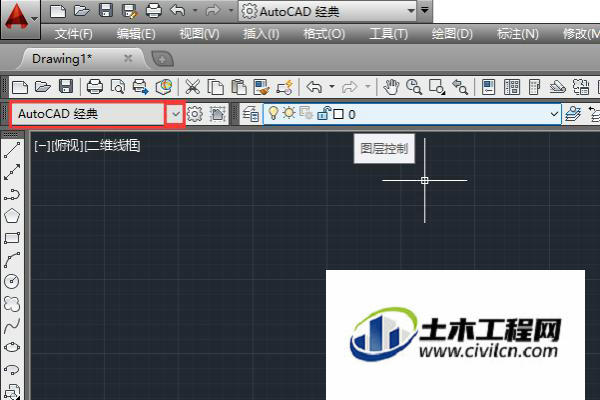Click New drawing icon in standard toolbar
The image size is (600, 400).
pyautogui.click(x=20, y=87)
